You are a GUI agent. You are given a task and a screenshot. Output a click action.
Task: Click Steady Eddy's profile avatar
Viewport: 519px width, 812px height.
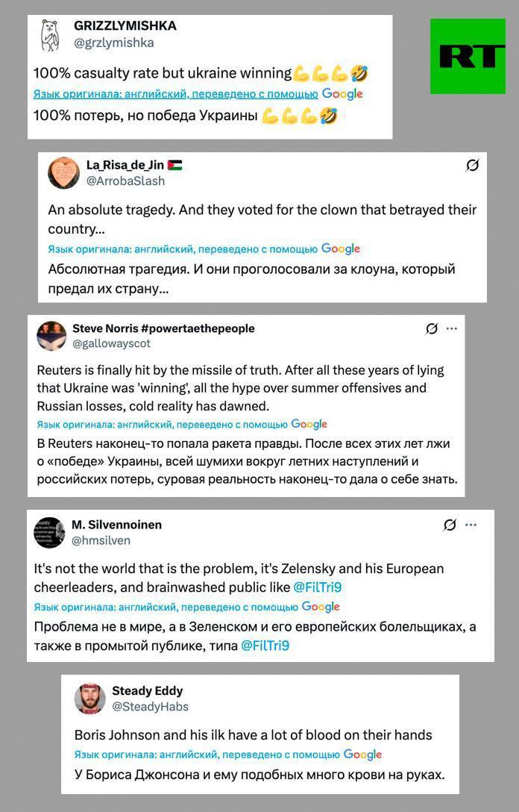click(x=89, y=698)
